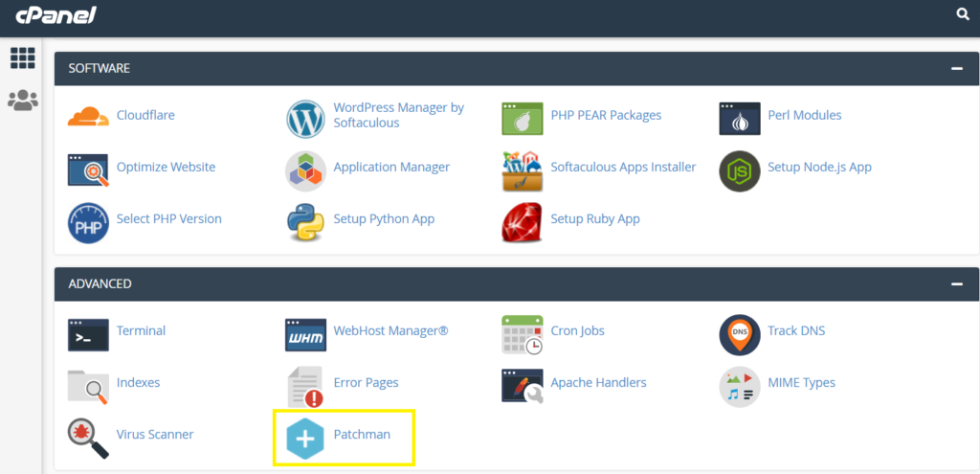The image size is (980, 474).
Task: Click the Cloudflare cloud icon
Action: point(88,117)
